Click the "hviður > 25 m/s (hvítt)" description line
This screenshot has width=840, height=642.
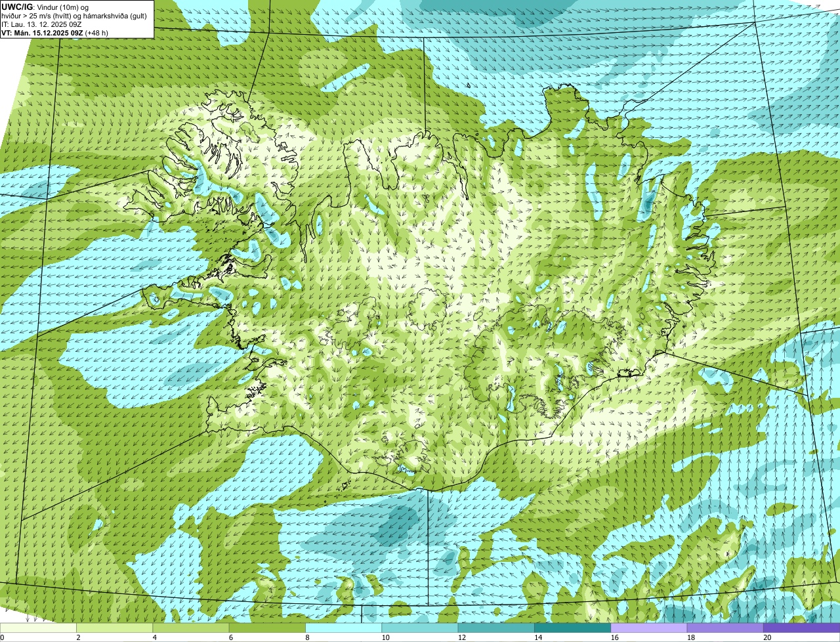click(73, 15)
